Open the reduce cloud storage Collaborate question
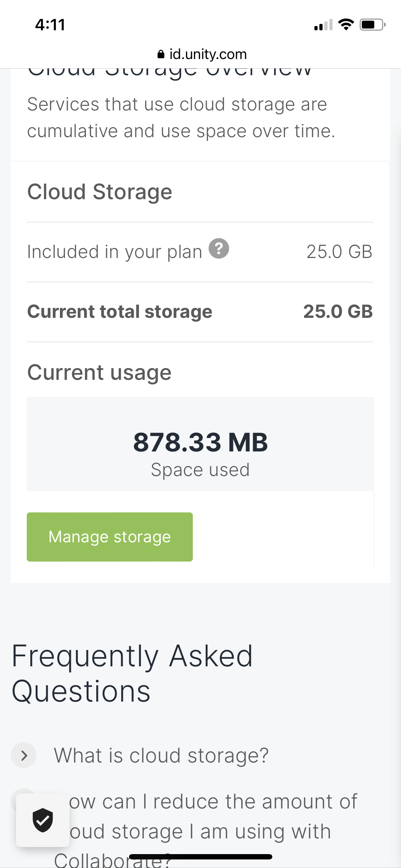 tap(213, 816)
